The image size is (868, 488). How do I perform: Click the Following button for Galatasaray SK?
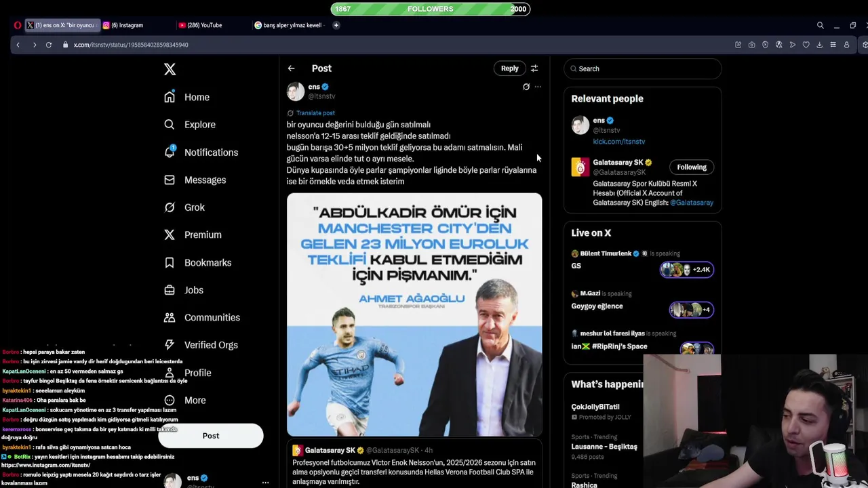click(692, 167)
